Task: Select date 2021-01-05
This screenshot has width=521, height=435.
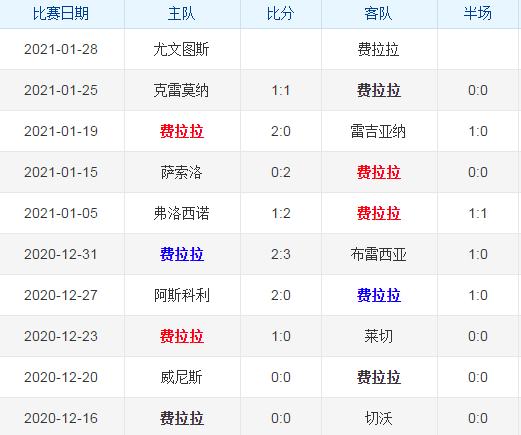Action: tap(61, 213)
